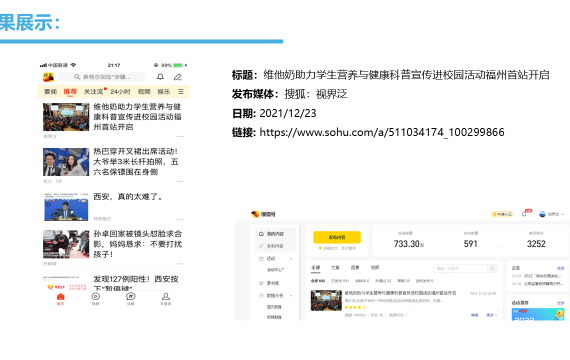
Task: Select the 关注流 tab with red dot
Action: [95, 92]
